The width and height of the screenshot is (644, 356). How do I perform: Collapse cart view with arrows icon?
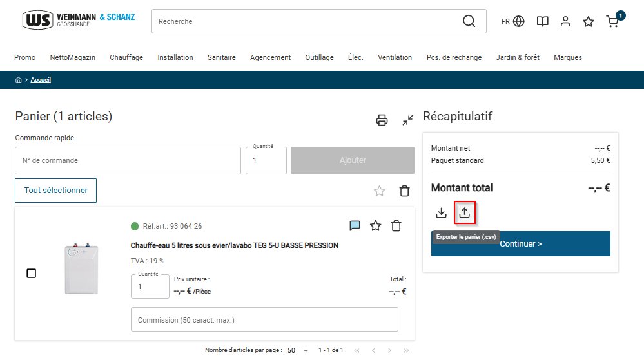tap(407, 120)
